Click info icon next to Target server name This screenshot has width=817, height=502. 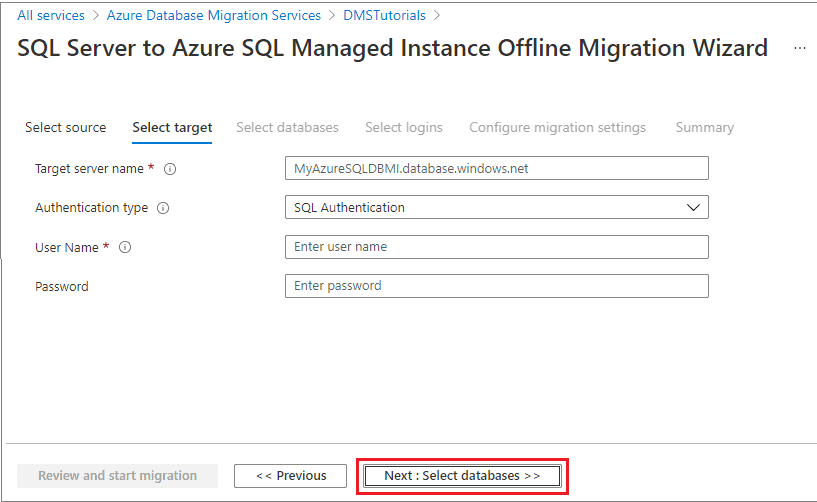(170, 169)
